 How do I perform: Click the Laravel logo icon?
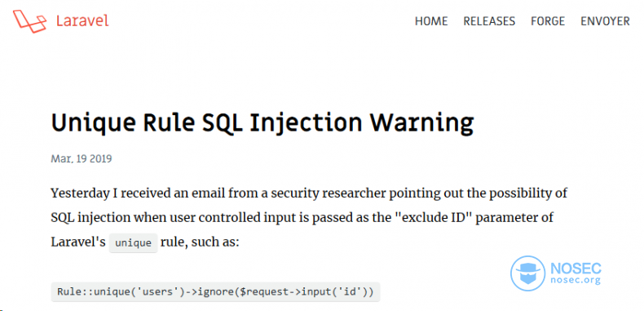tap(29, 21)
